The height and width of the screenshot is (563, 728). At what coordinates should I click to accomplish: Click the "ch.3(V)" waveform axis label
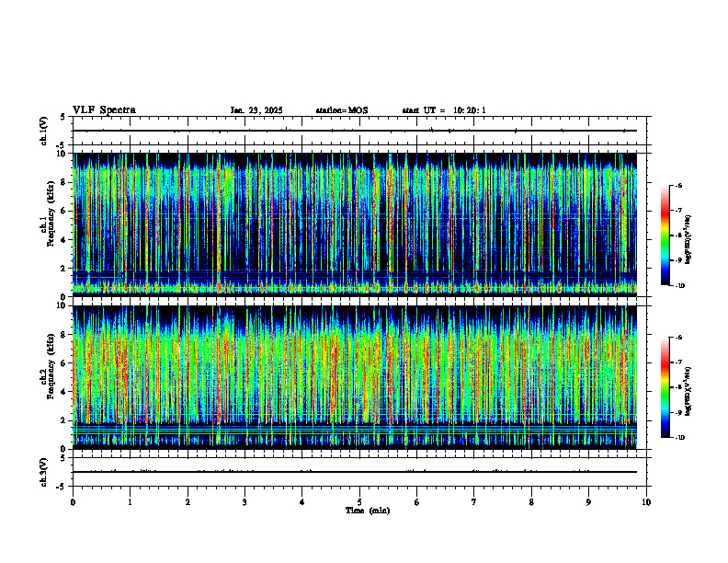(44, 473)
